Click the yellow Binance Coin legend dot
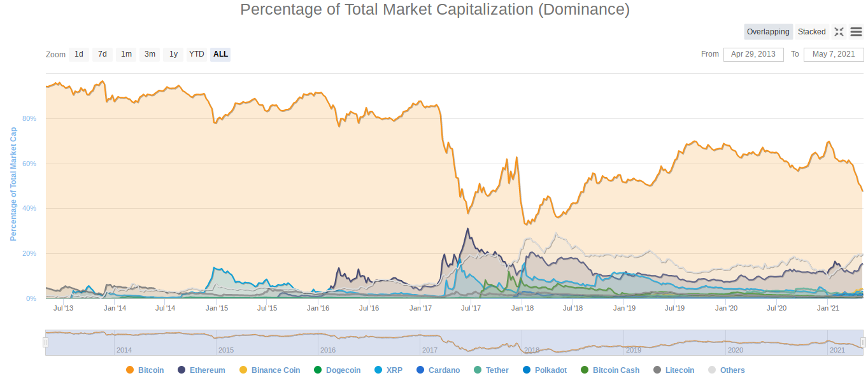Image resolution: width=868 pixels, height=378 pixels. click(x=243, y=370)
